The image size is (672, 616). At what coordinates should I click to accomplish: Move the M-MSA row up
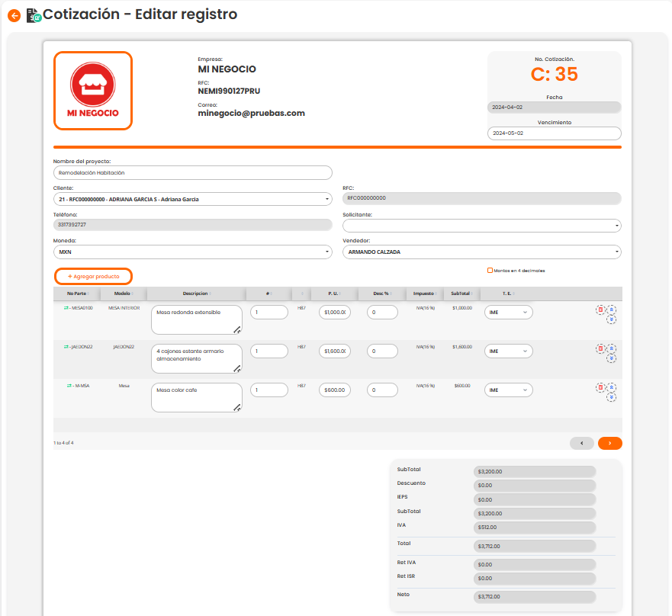[x=611, y=387]
